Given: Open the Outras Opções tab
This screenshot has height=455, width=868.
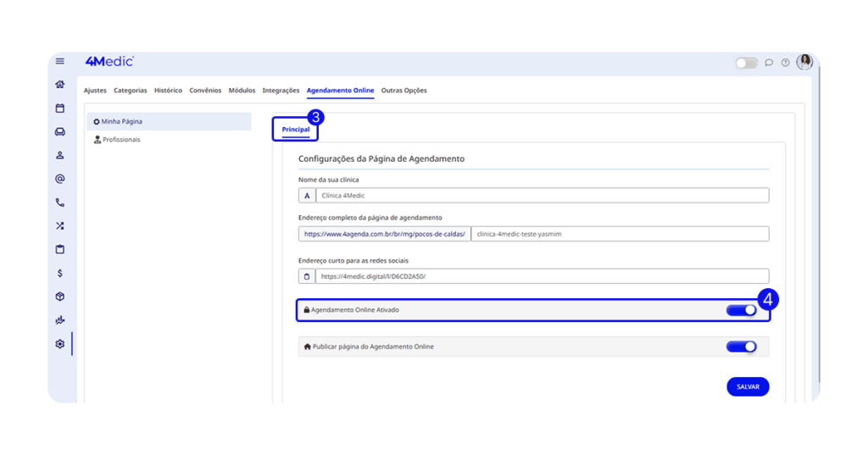Looking at the screenshot, I should [x=403, y=91].
